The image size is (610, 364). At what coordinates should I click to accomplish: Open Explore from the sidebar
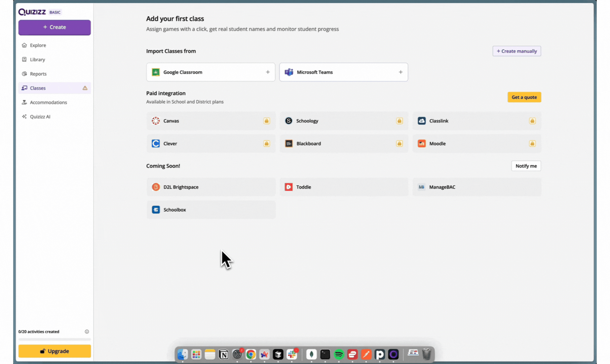[x=54, y=45]
